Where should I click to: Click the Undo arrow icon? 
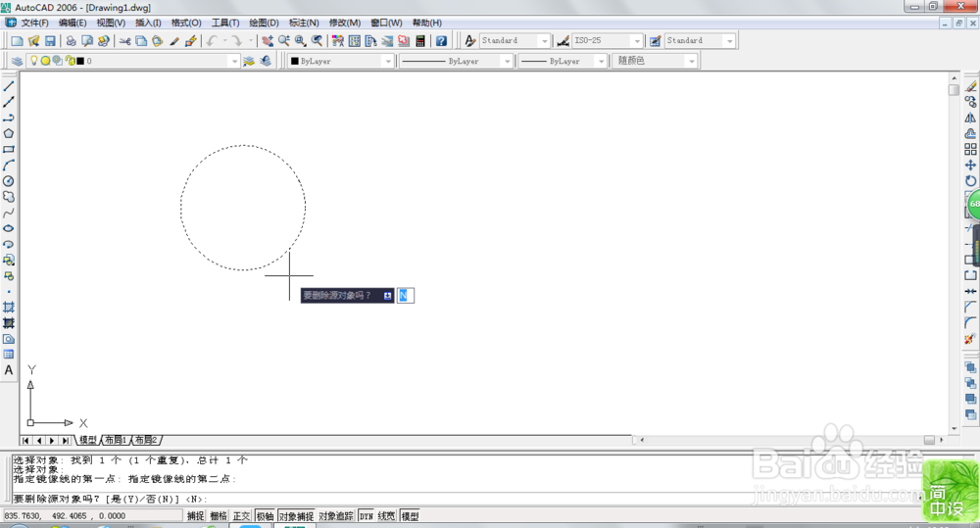212,40
